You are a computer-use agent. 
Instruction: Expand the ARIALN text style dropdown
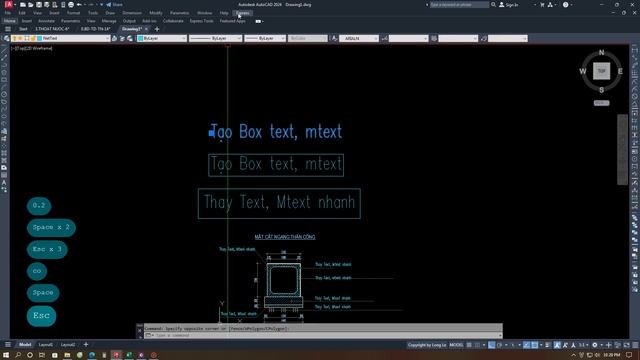(x=376, y=38)
